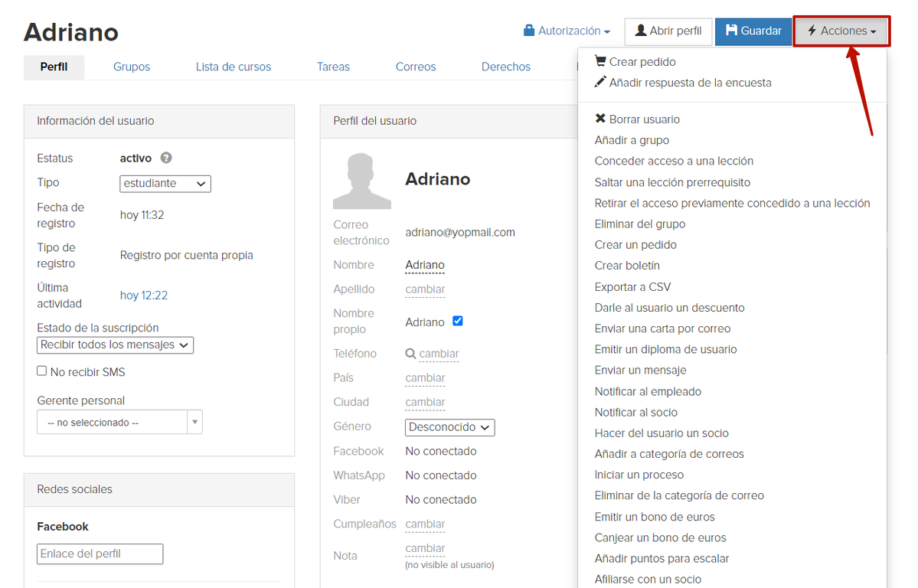Click cambiar next to País
This screenshot has width=918, height=588.
[x=425, y=377]
